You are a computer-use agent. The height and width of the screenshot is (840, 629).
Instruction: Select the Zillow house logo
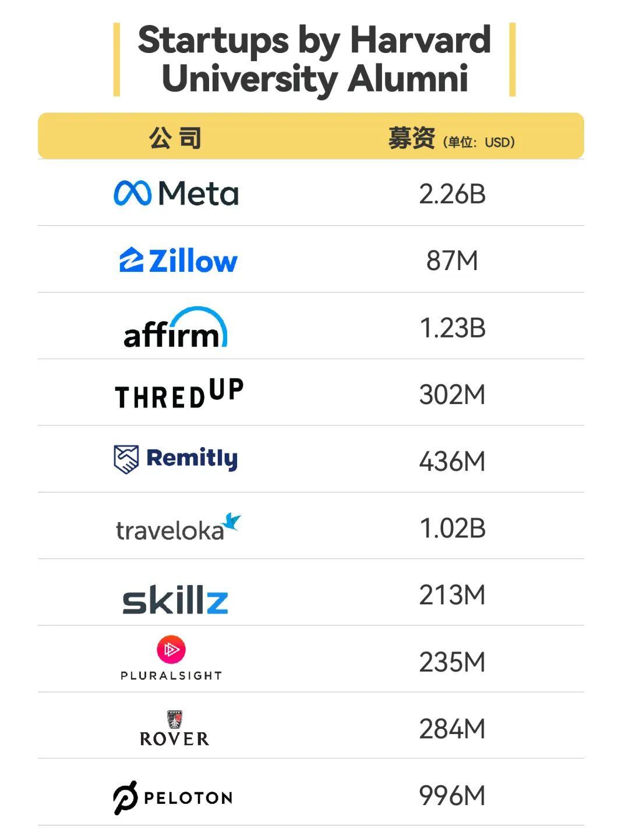pyautogui.click(x=131, y=260)
